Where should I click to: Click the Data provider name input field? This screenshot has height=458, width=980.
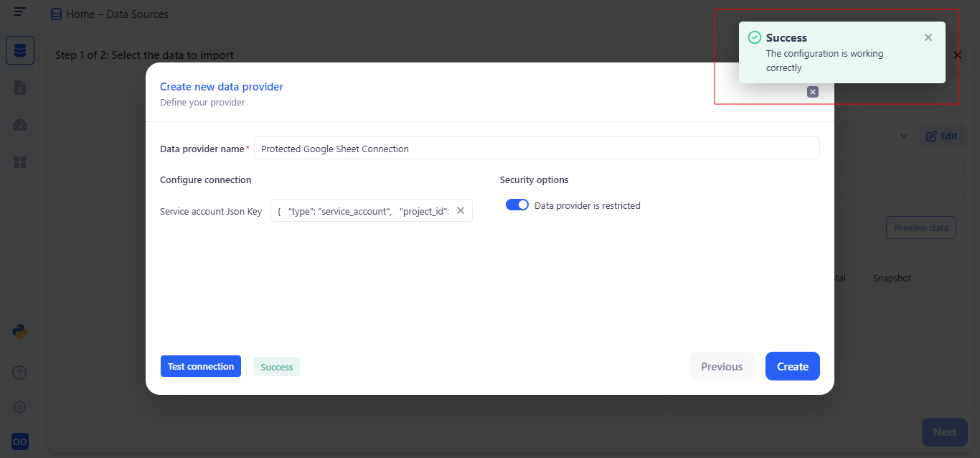pos(537,149)
